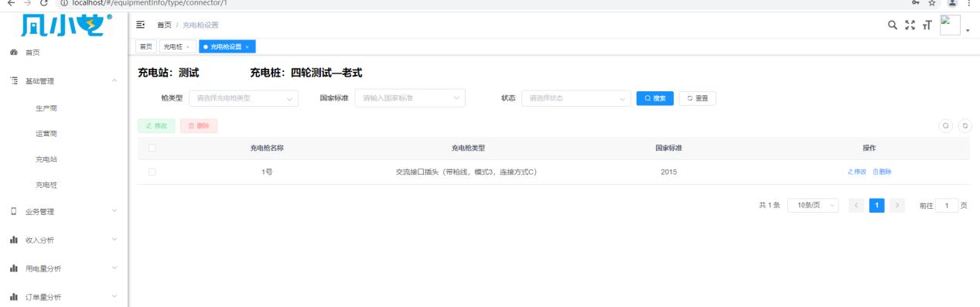The image size is (980, 307).
Task: Switch to the 首页 tab
Action: pyautogui.click(x=145, y=47)
